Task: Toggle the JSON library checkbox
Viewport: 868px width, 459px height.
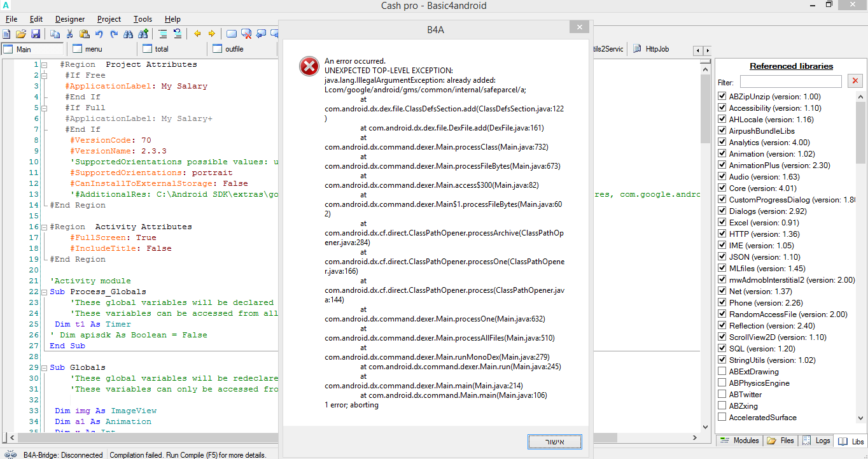Action: (x=722, y=257)
